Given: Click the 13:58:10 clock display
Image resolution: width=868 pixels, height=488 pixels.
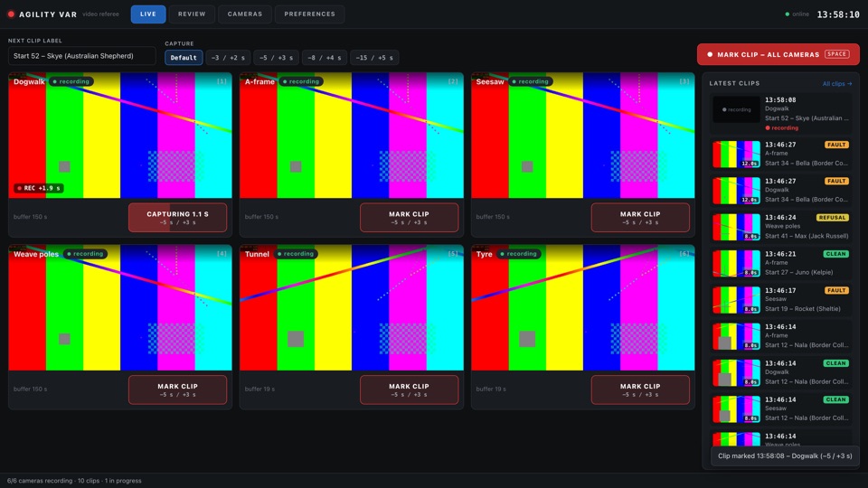Looking at the screenshot, I should (838, 14).
